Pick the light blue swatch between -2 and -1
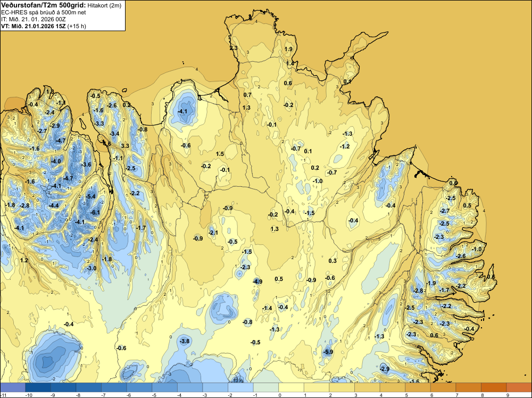 tap(240, 387)
